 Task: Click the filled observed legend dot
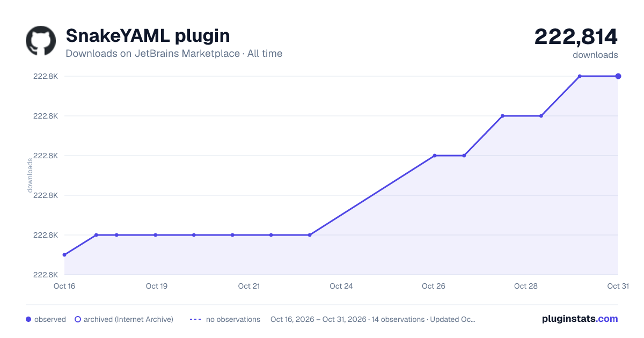28,319
